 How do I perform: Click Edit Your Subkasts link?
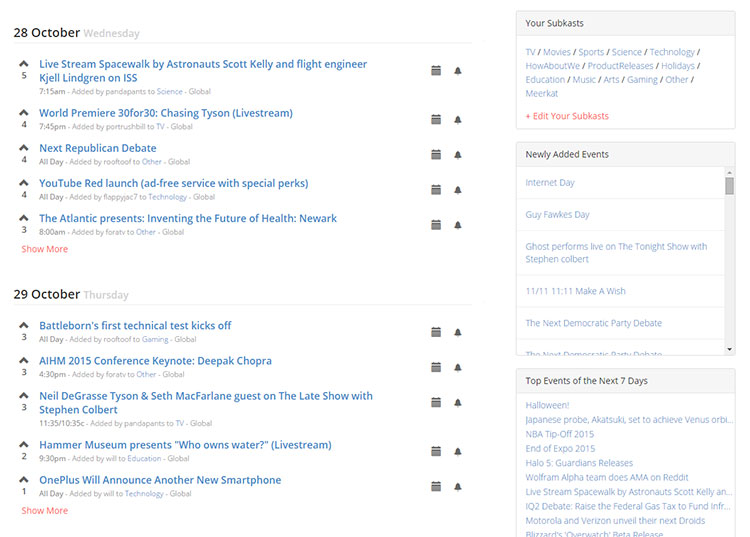(x=567, y=116)
